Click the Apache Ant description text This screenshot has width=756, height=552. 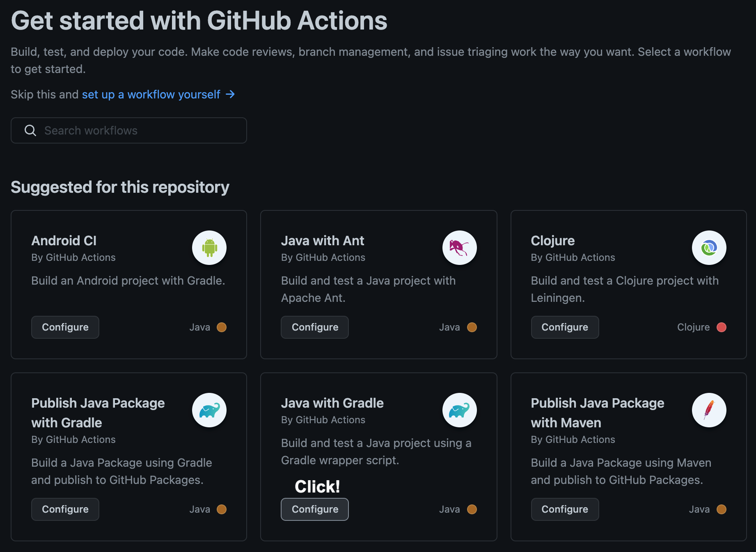pos(368,289)
